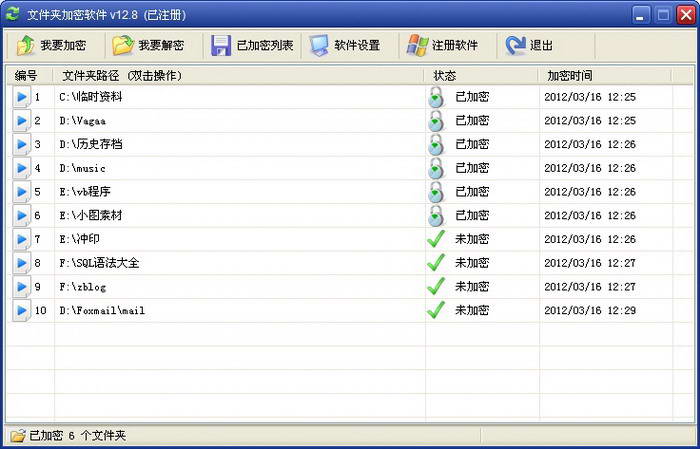The width and height of the screenshot is (700, 449).
Task: Click the blue arrow icon in row 1
Action: [21, 97]
